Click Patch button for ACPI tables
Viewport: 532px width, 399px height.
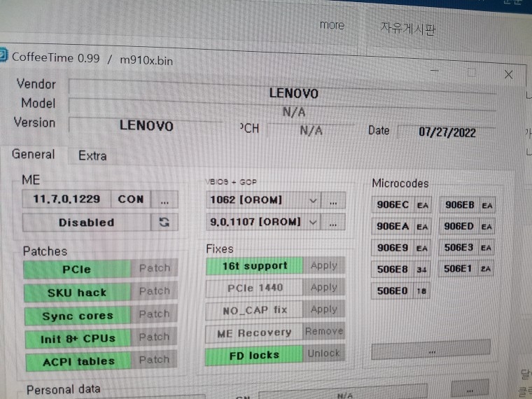[155, 360]
